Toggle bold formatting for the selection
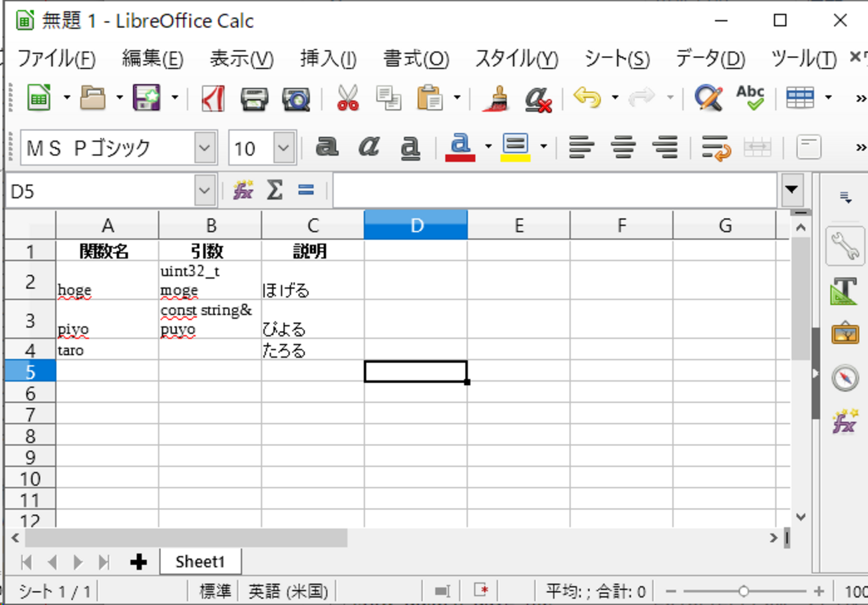 (328, 147)
